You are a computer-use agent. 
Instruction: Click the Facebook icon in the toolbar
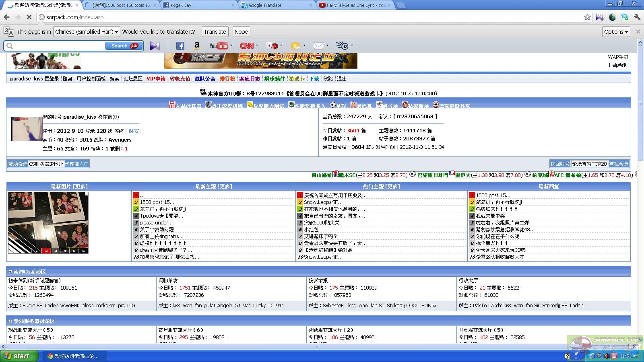click(180, 46)
